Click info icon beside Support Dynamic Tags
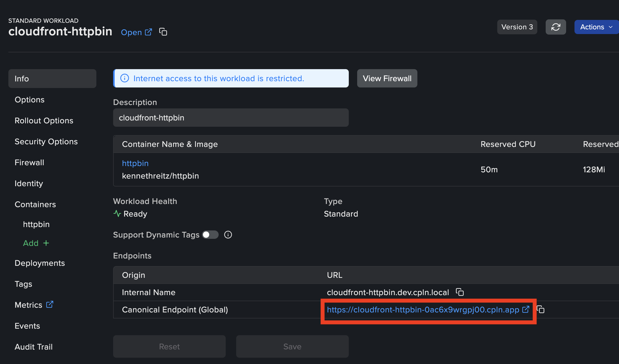 tap(228, 235)
